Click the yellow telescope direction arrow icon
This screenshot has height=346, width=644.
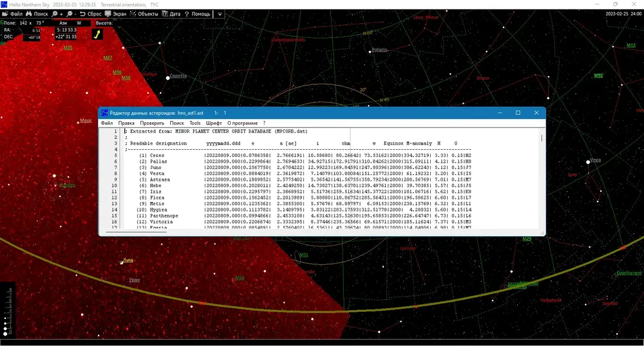pyautogui.click(x=97, y=35)
